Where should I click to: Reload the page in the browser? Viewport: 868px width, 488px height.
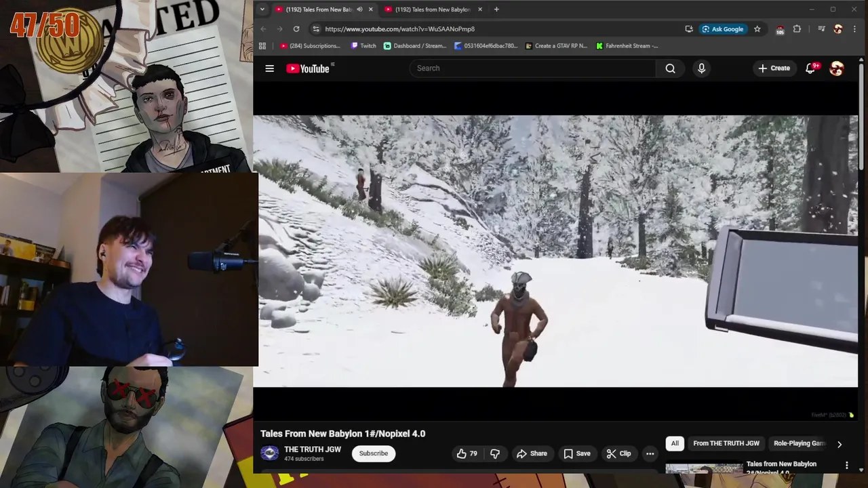coord(296,29)
